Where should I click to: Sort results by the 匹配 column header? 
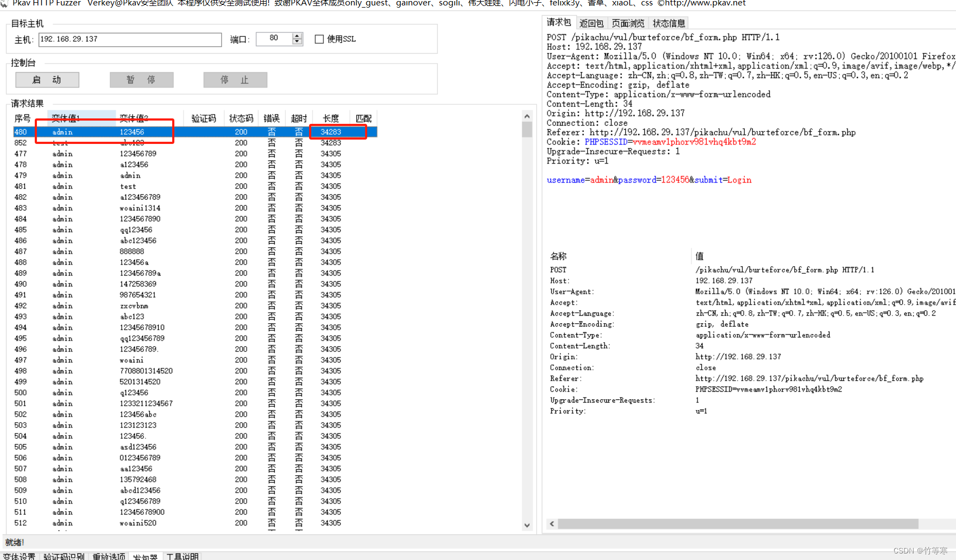363,118
